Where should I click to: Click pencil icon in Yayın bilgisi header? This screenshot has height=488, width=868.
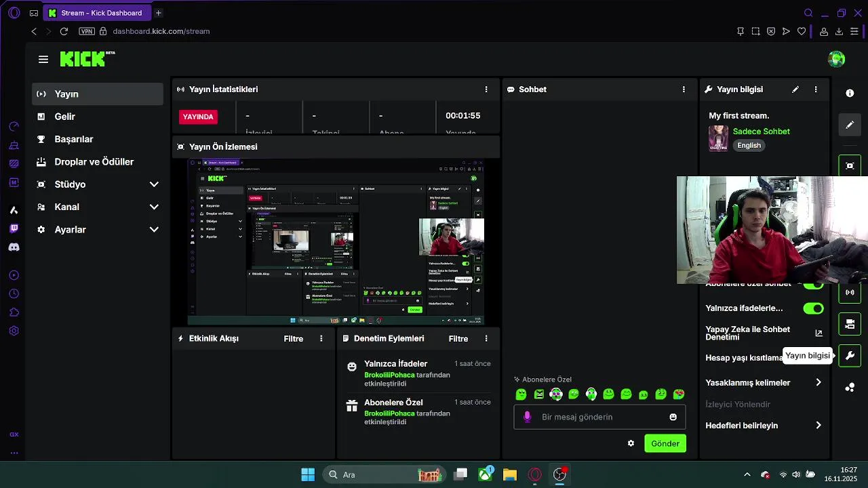(x=795, y=89)
